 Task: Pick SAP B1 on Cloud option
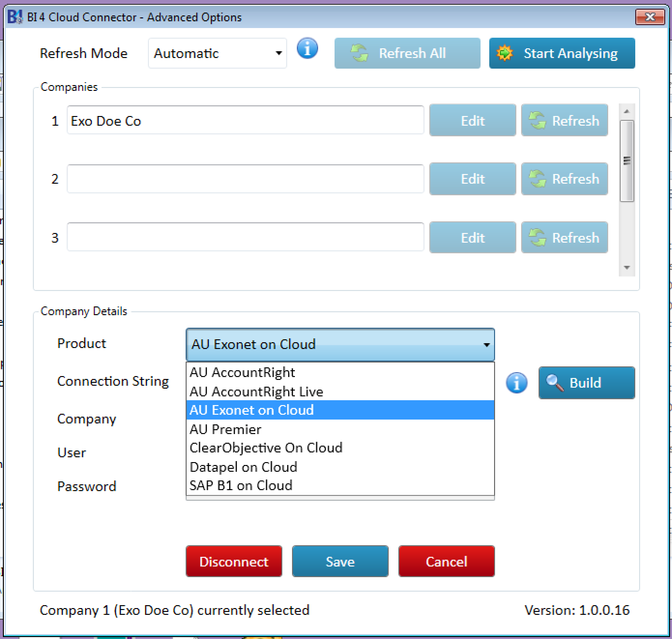[340, 485]
